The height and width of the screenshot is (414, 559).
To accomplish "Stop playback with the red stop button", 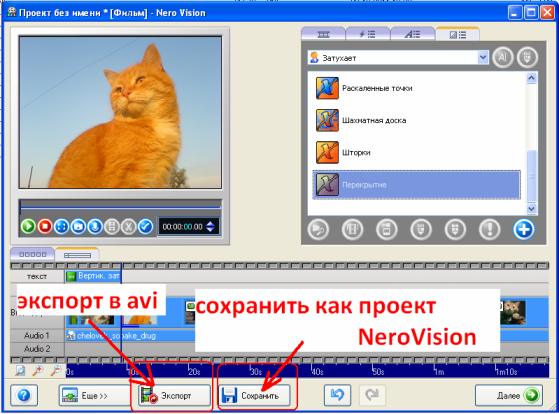I will tap(45, 226).
